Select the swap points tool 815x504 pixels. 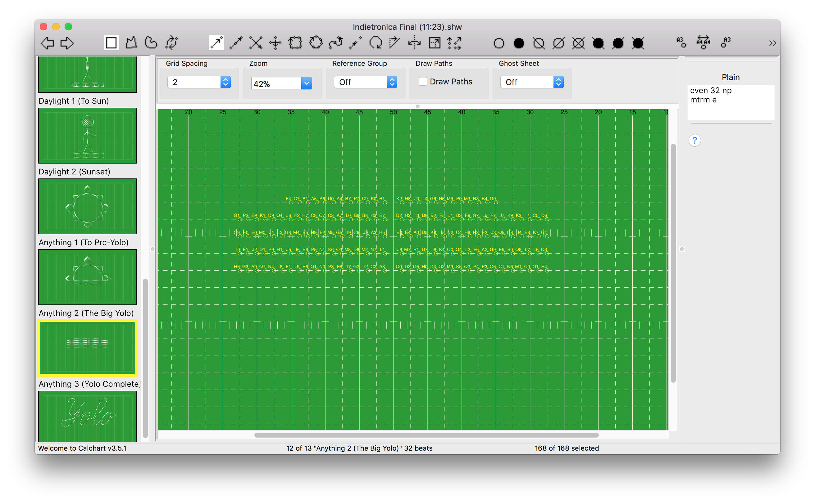[255, 43]
